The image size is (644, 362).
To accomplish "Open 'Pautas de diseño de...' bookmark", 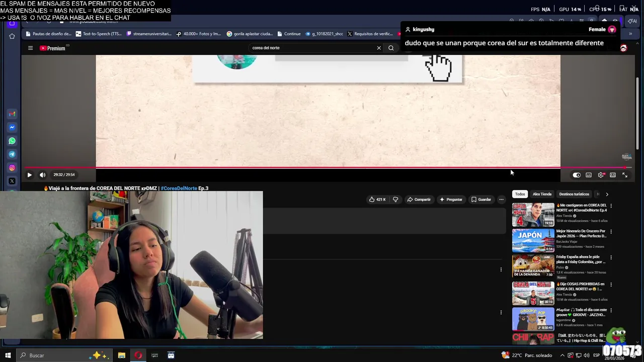I will point(48,34).
